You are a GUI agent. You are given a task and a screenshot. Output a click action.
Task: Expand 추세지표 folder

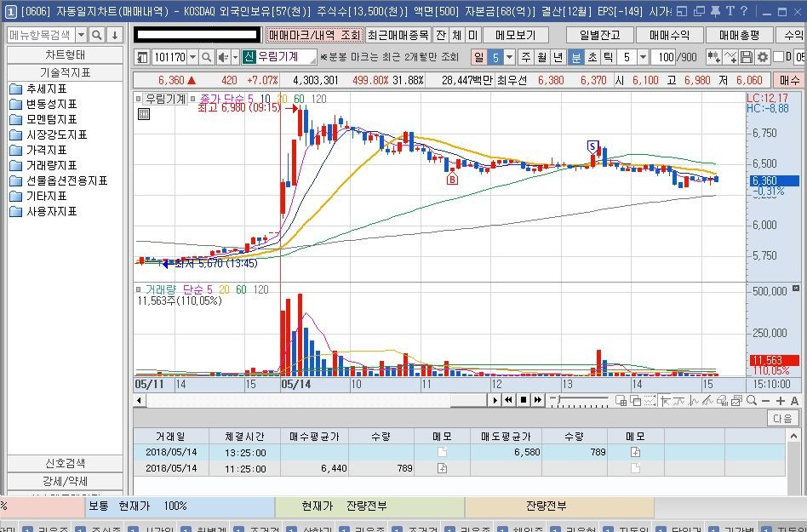[38, 89]
